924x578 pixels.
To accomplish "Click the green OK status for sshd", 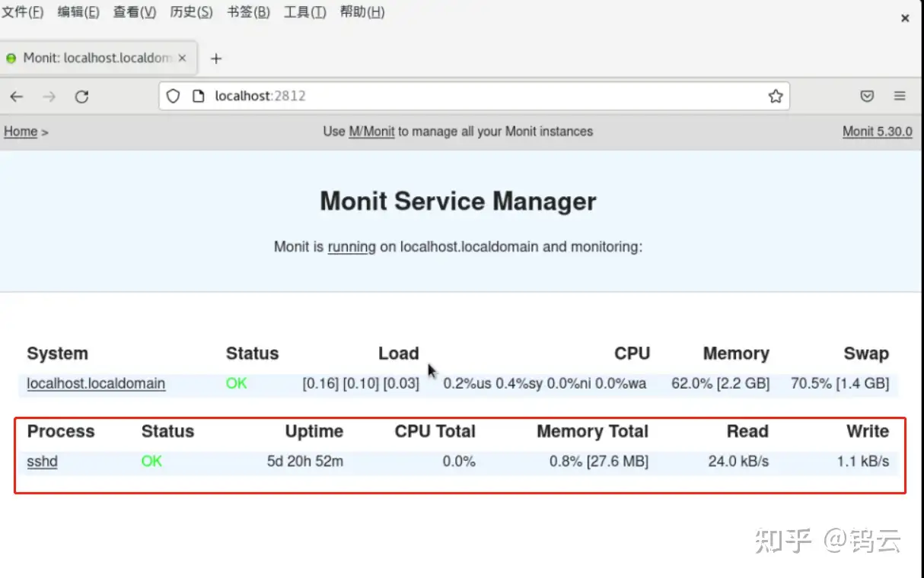I will pos(151,462).
